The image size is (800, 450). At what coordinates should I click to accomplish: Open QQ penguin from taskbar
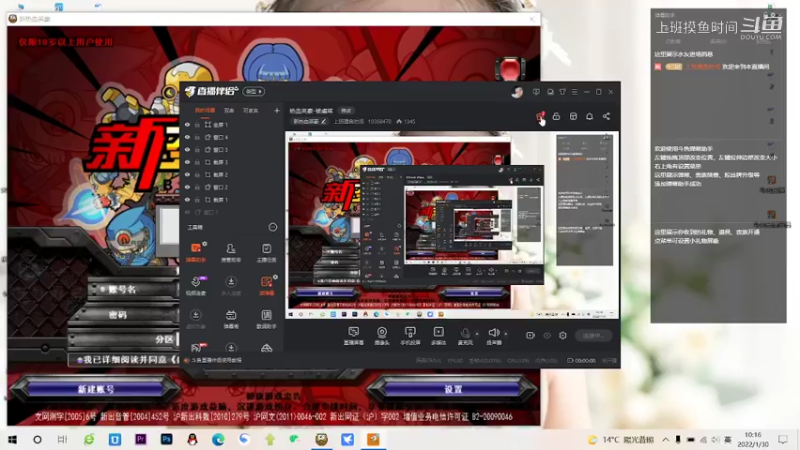pyautogui.click(x=192, y=439)
